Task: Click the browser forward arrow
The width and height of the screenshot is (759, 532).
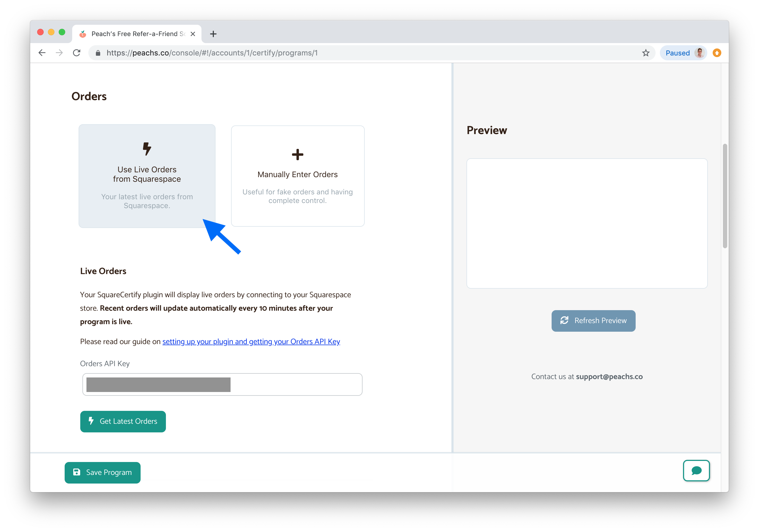Action: 59,53
